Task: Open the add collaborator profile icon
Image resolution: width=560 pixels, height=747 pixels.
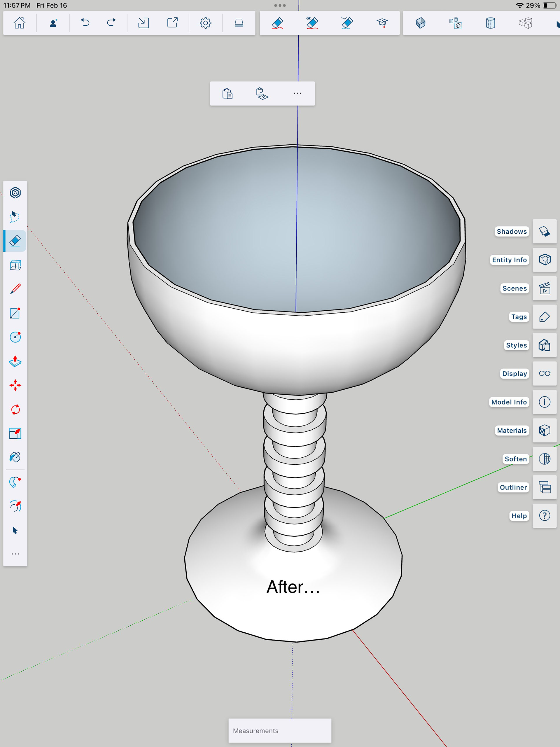Action: (53, 23)
